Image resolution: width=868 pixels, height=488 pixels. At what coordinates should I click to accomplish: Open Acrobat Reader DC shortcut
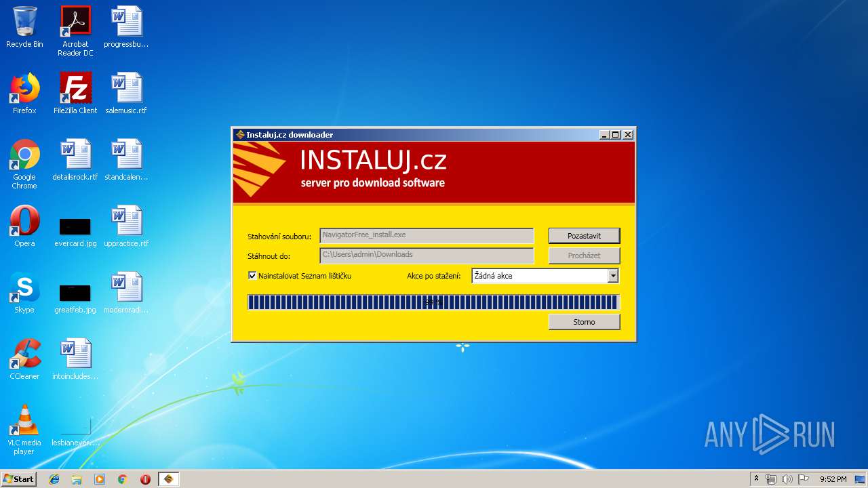75,31
